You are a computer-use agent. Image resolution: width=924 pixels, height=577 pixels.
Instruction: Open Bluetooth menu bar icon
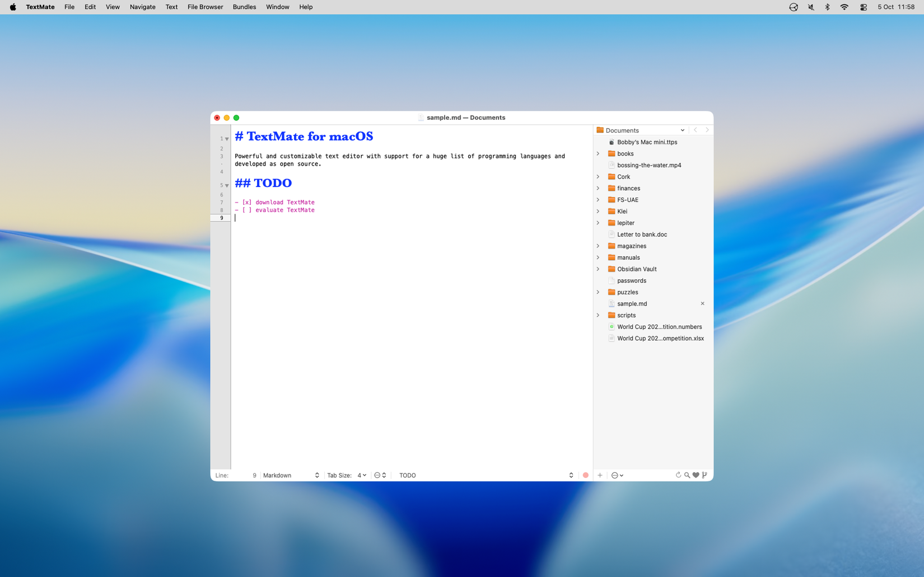pyautogui.click(x=827, y=7)
